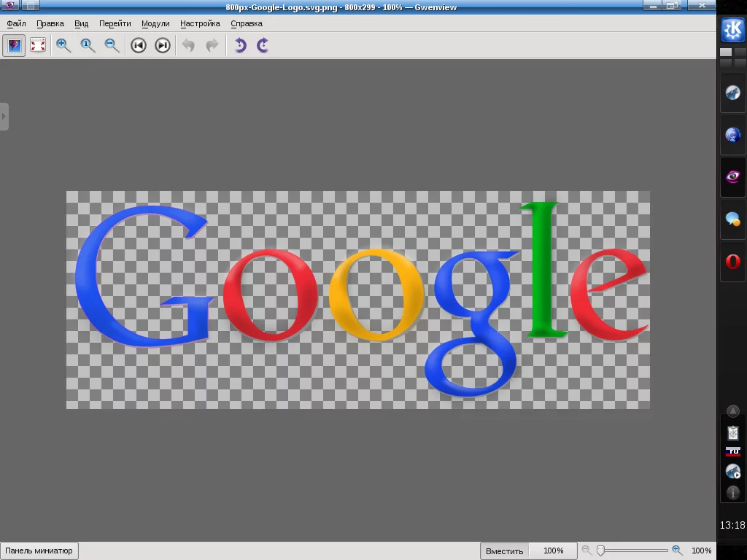
Task: Click the on-all-desktops titlebar button
Action: 31,5
